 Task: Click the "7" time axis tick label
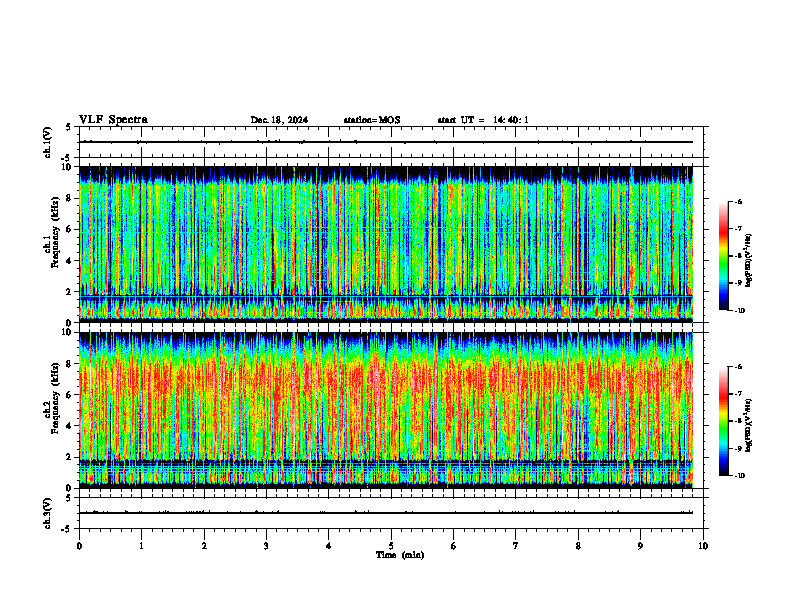click(x=516, y=546)
